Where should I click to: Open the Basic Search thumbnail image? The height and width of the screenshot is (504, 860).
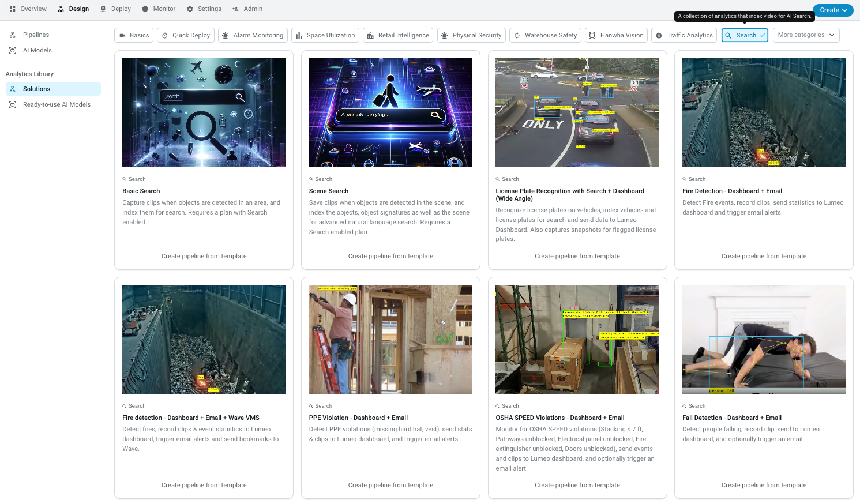(204, 112)
